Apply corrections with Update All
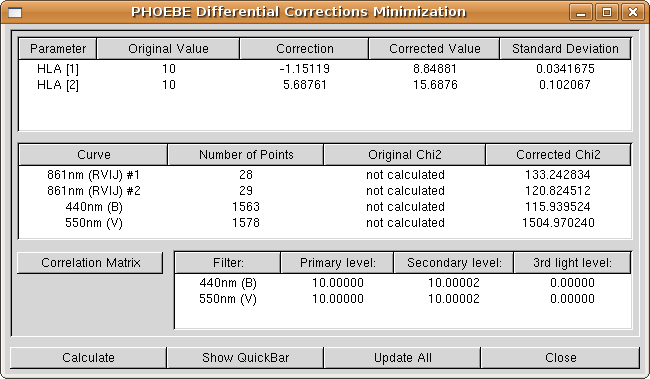 coord(403,357)
